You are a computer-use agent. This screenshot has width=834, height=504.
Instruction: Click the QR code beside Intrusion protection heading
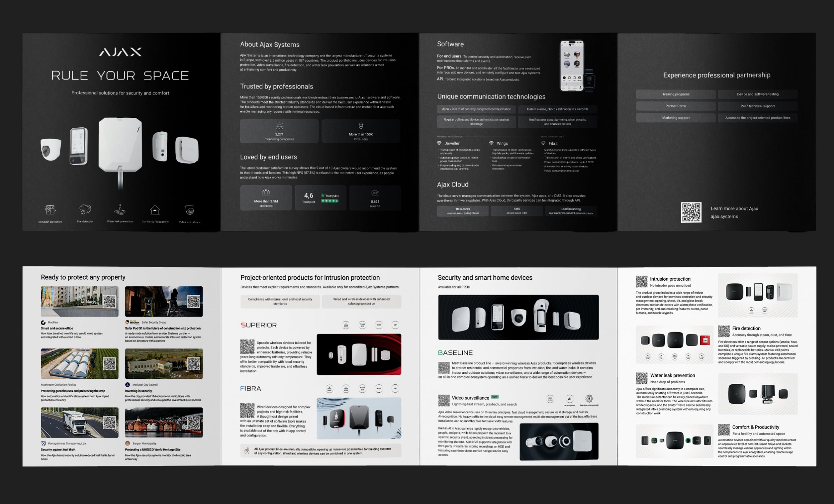coord(642,282)
